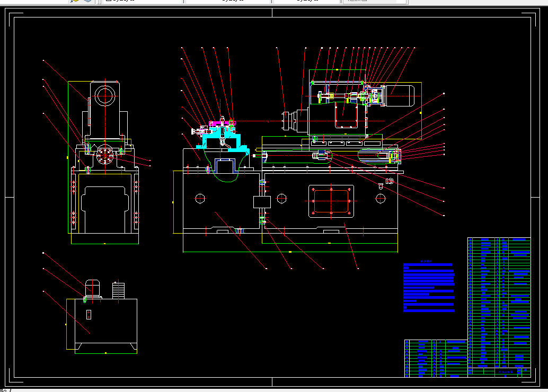Viewport: 548px width, 392px height.
Task: Select the tall parts list table
Action: tap(499, 302)
